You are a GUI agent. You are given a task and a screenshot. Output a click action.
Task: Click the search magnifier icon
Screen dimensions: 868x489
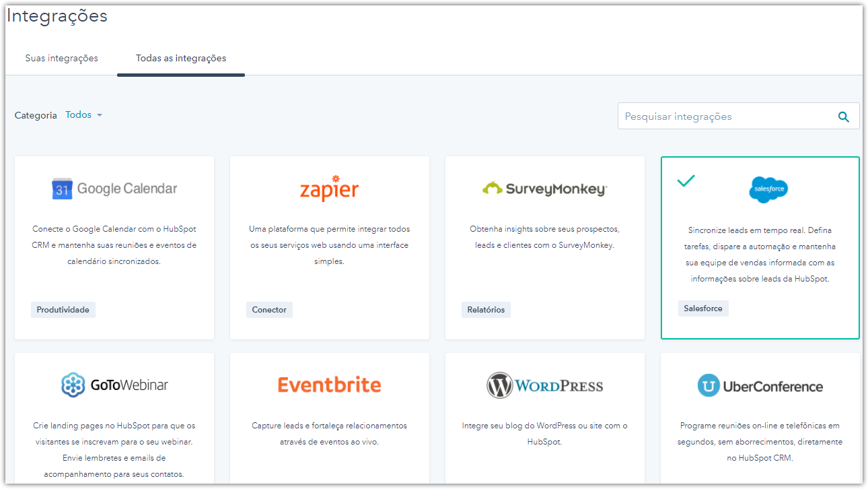click(843, 117)
